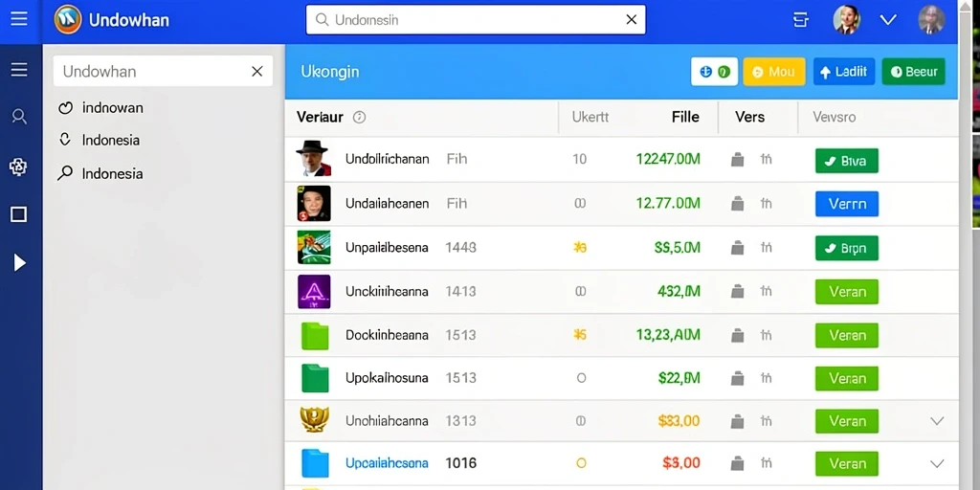980x490 pixels.
Task: Open the hamburger menu in top bar
Action: [x=19, y=19]
